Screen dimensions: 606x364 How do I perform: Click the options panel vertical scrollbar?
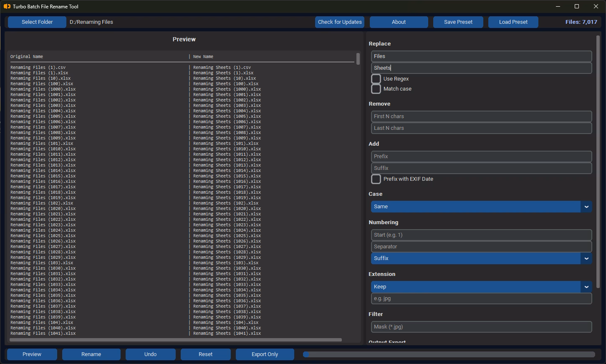click(x=598, y=162)
